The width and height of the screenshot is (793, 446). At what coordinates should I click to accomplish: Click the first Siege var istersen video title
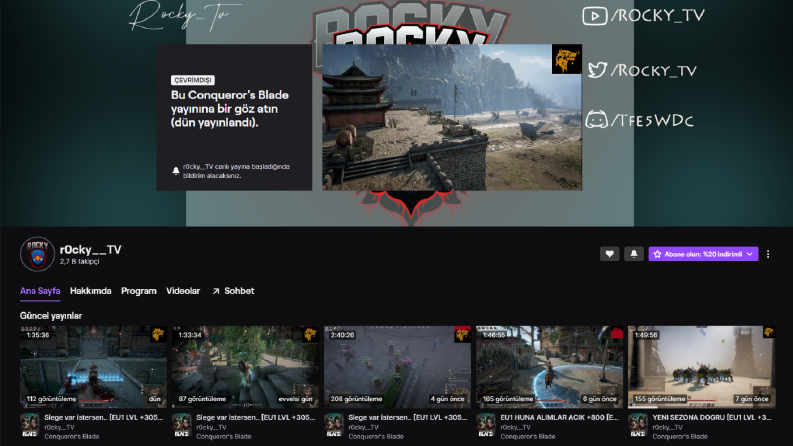tap(104, 417)
